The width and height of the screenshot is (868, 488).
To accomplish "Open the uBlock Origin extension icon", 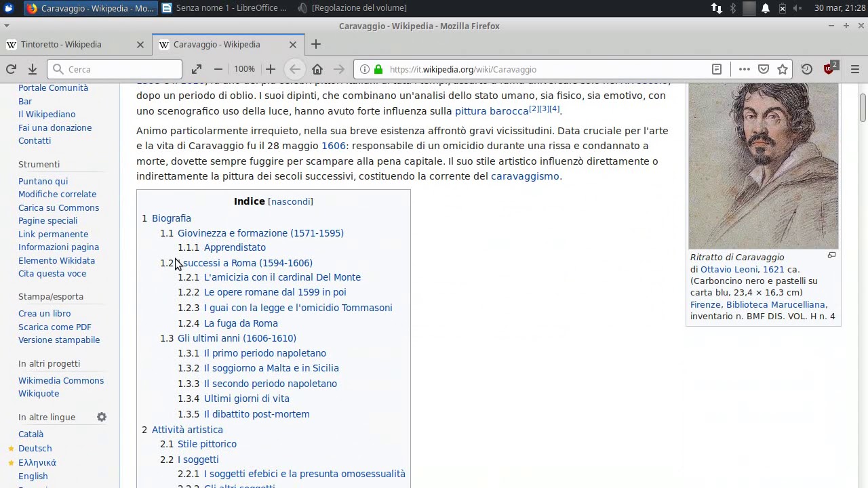I will [830, 68].
